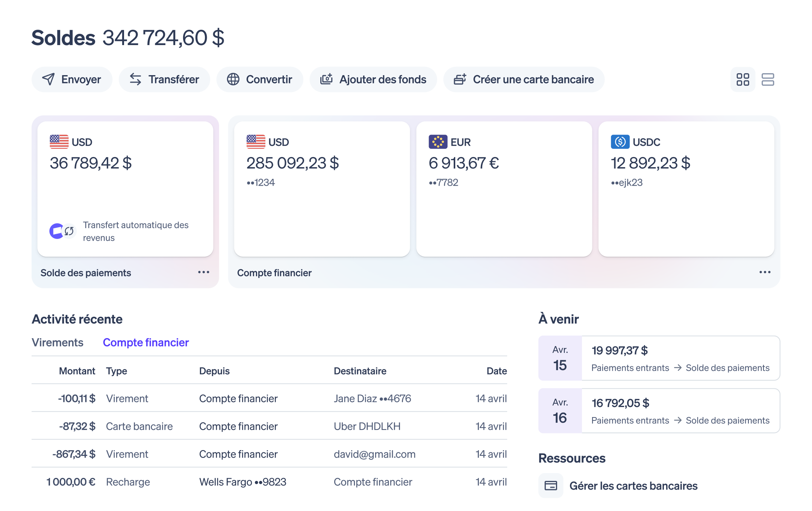Click account number ••7782
This screenshot has height=511, width=812.
tap(443, 183)
